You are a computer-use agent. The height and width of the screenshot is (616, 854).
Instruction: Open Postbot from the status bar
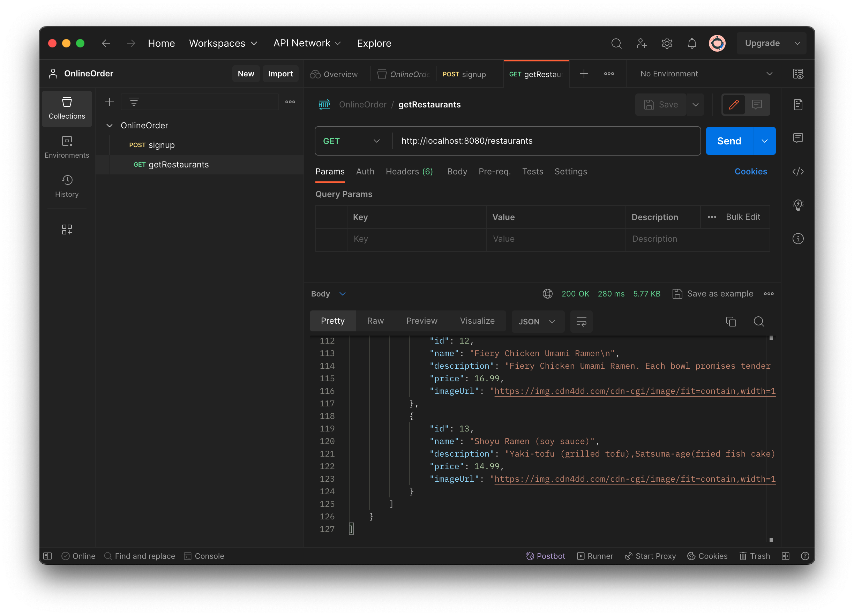pyautogui.click(x=546, y=556)
